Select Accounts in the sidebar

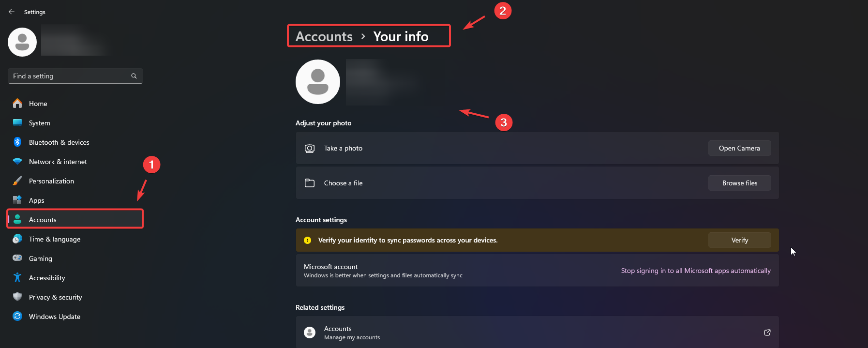click(43, 220)
